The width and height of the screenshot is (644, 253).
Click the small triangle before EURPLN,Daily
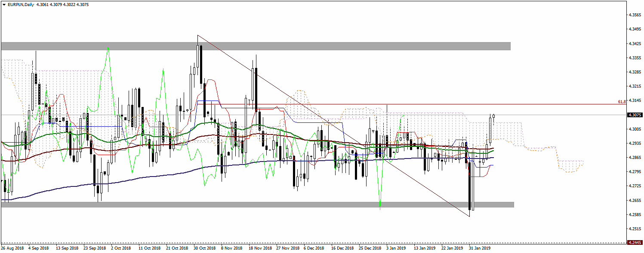(x=4, y=5)
